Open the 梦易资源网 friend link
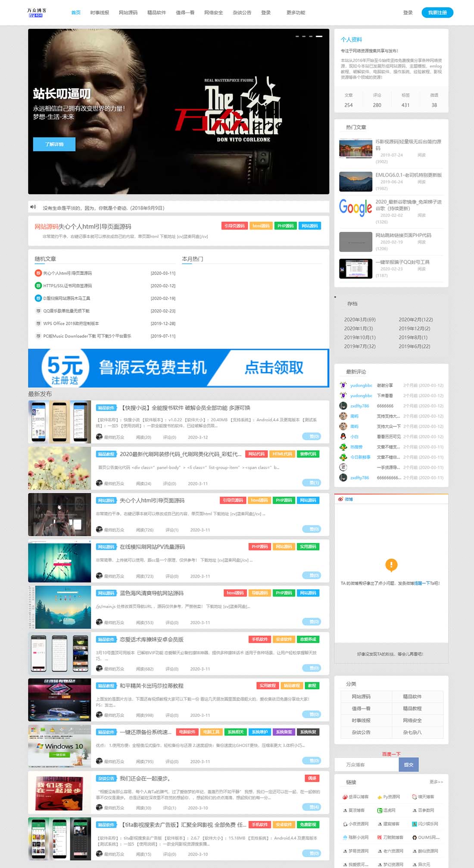This screenshot has width=474, height=868. pos(359,851)
